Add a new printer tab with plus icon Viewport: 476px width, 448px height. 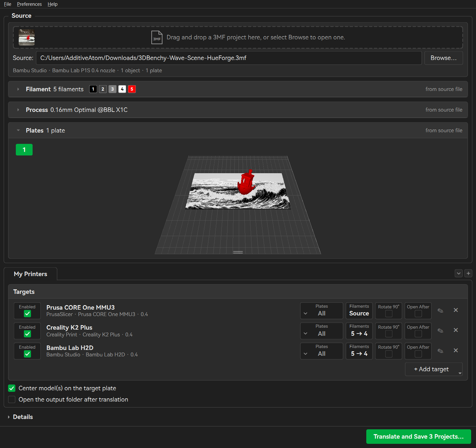[468, 273]
